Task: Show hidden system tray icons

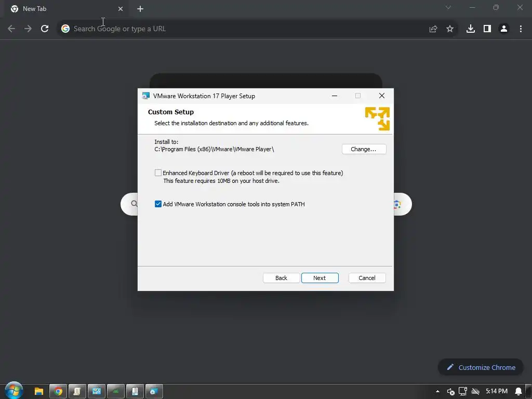Action: (437, 392)
